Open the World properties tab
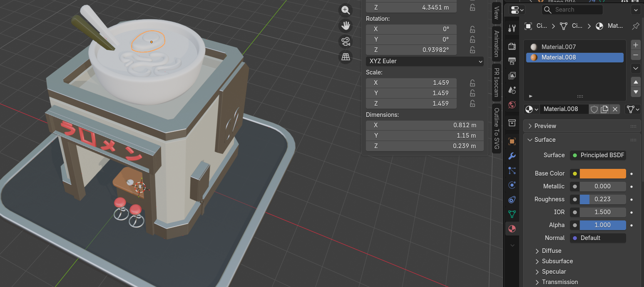The height and width of the screenshot is (287, 644). [x=512, y=104]
